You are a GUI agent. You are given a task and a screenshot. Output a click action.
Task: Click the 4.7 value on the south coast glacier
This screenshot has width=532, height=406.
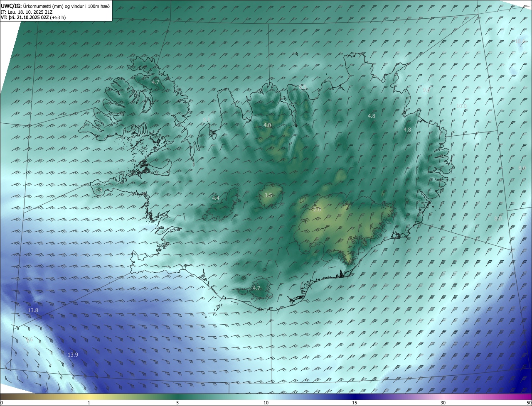tap(256, 288)
